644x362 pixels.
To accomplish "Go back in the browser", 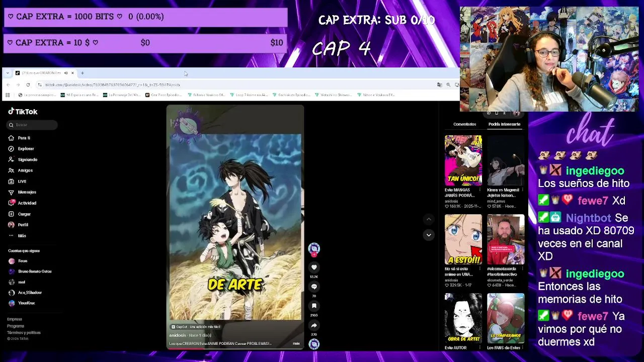I will [8, 85].
